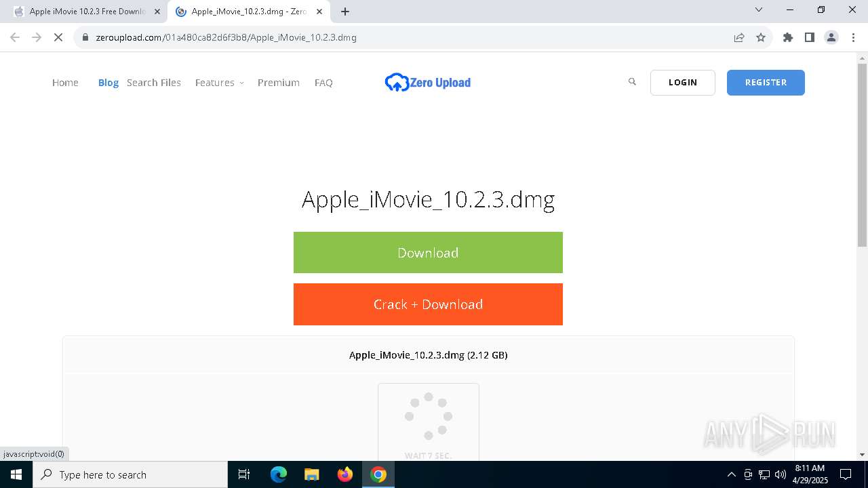Open the Blog nav link
Viewport: 868px width, 488px height.
108,83
